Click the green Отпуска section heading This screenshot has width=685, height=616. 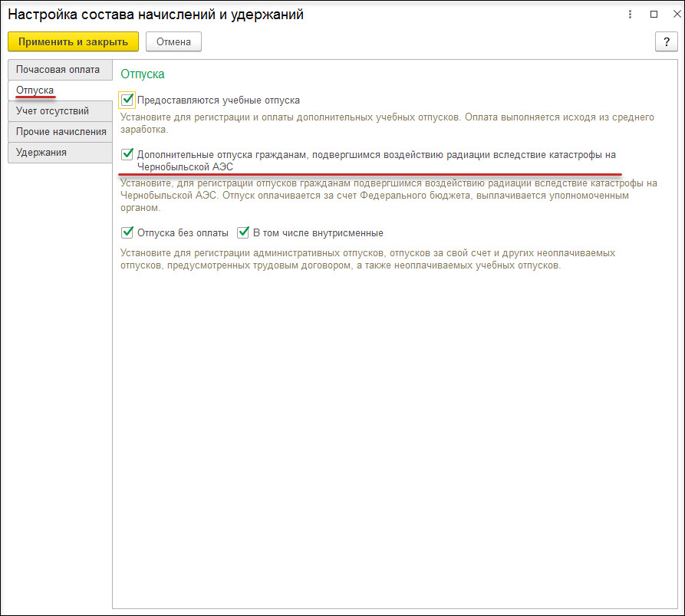[143, 74]
